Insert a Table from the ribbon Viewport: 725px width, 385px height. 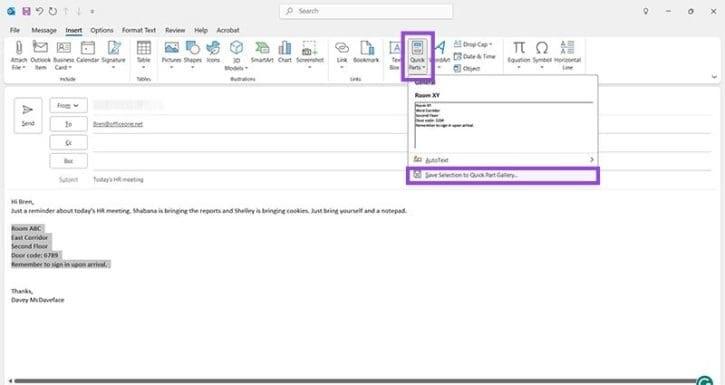(x=144, y=55)
